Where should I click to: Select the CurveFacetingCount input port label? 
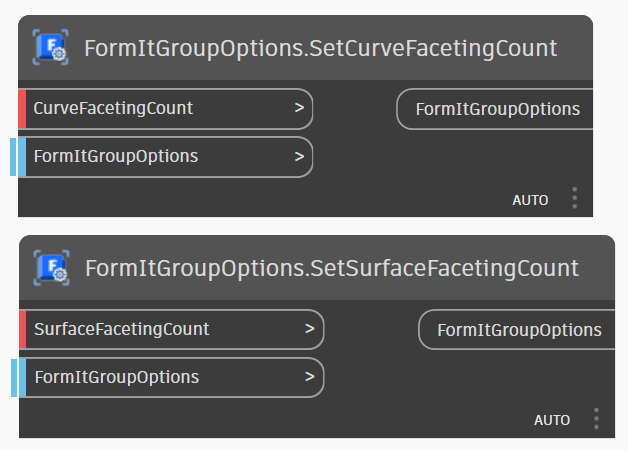click(113, 108)
